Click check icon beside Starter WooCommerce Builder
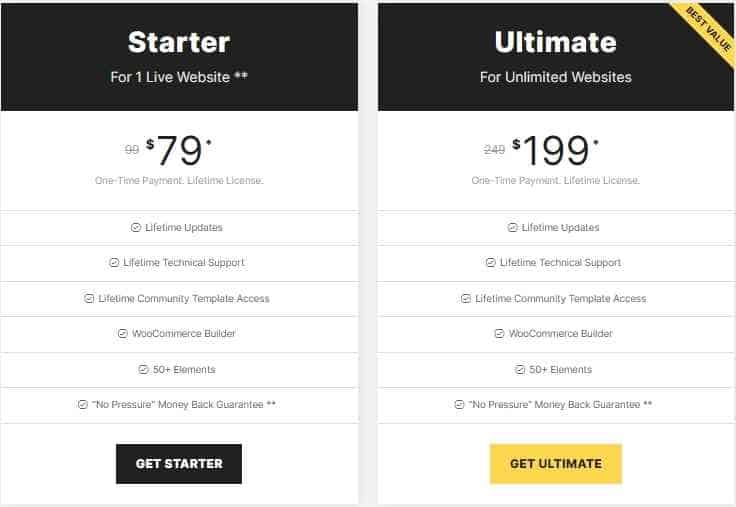The height and width of the screenshot is (507, 736). [x=123, y=334]
